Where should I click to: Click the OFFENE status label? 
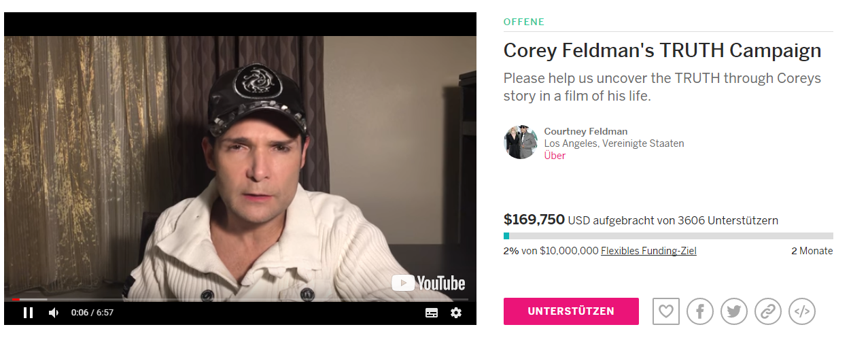524,22
